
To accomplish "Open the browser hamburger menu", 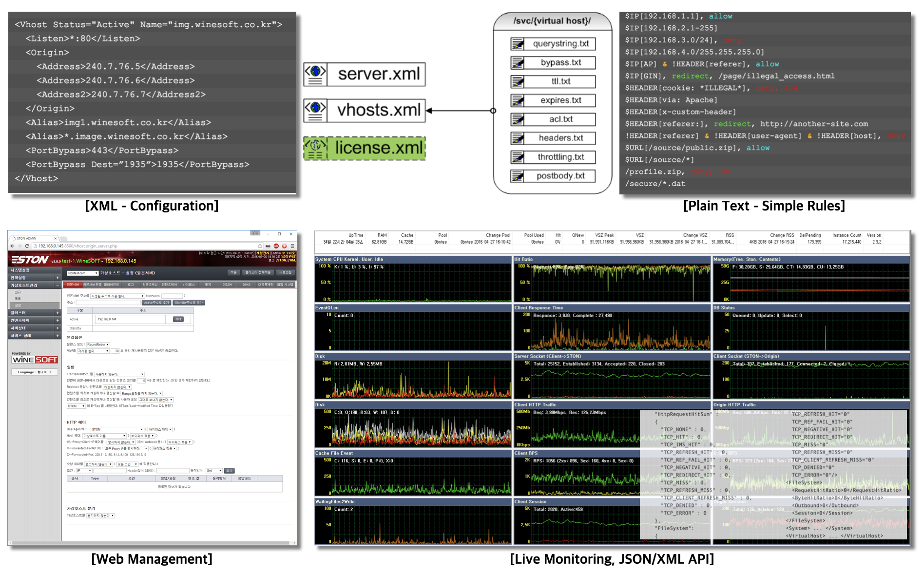I will (x=292, y=246).
